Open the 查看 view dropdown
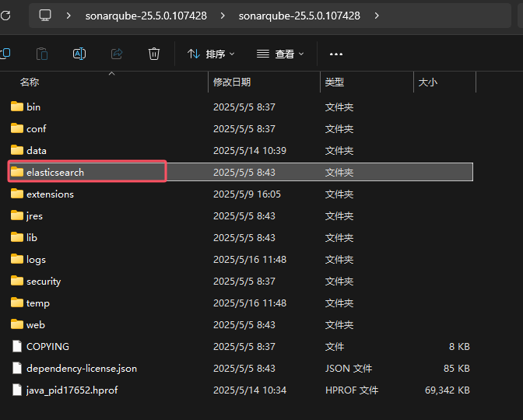 tap(280, 54)
